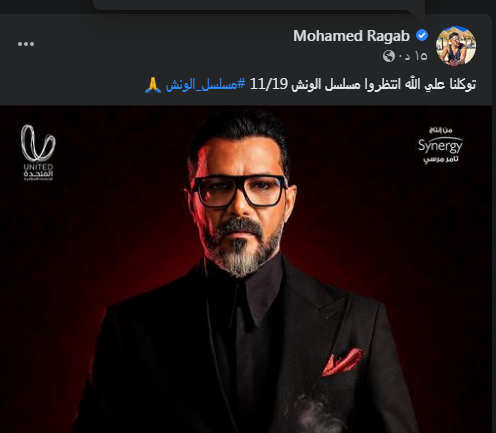Viewport: 496px width, 433px height.
Task: Click the dark rounded bar above the post
Action: [x=259, y=4]
